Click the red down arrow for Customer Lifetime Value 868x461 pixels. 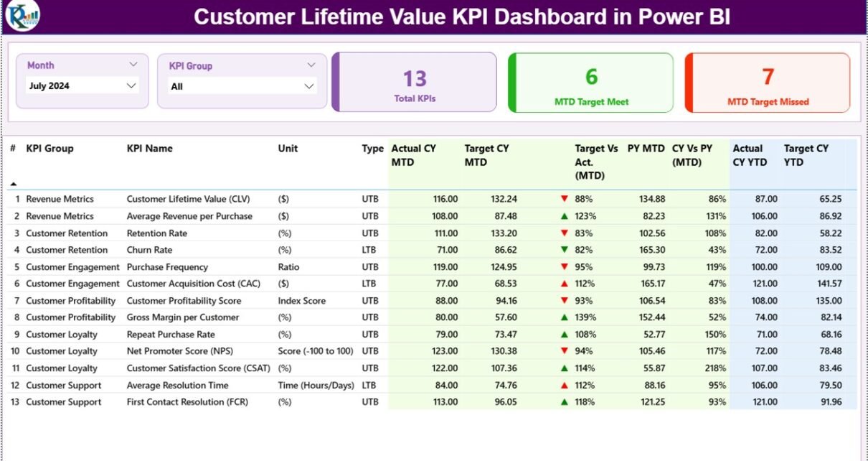pos(565,199)
